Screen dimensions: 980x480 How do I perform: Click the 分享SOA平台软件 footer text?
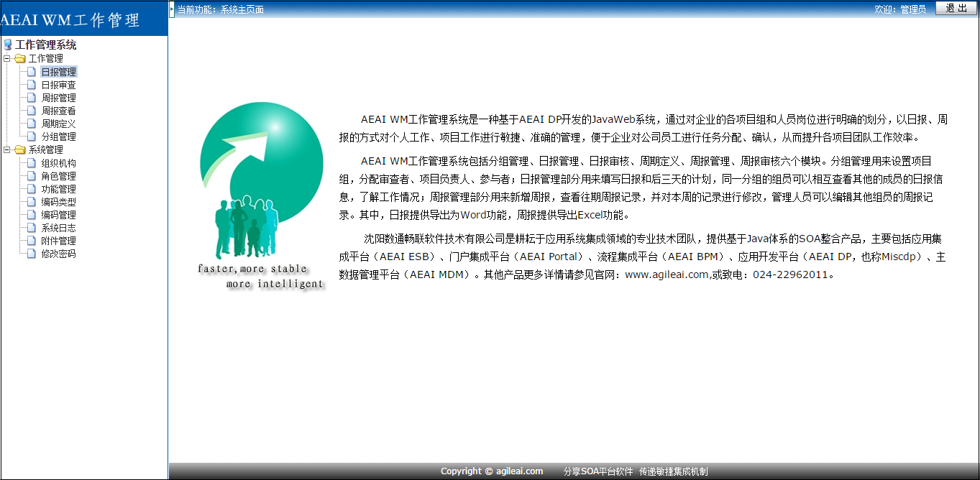pos(598,471)
